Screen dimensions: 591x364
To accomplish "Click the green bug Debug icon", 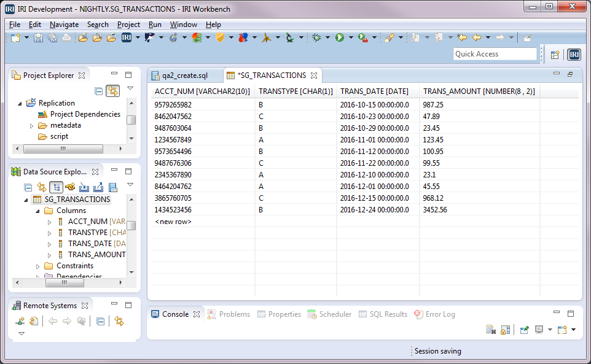I will 316,37.
